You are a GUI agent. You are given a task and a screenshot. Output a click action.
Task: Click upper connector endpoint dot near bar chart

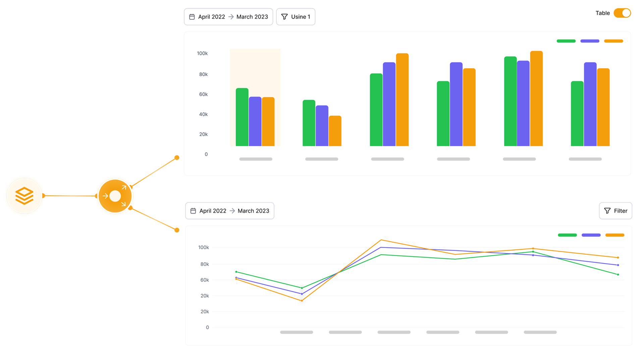(x=177, y=158)
